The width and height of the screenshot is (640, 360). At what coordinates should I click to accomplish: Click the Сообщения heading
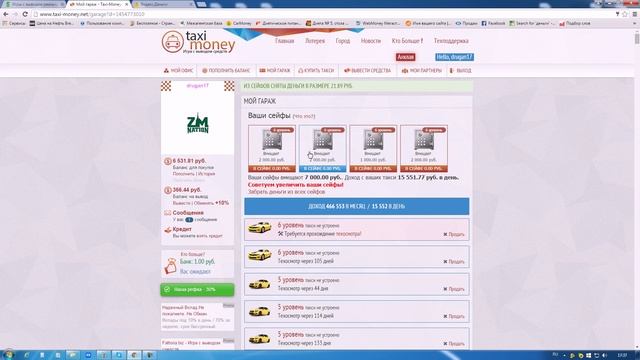(188, 213)
